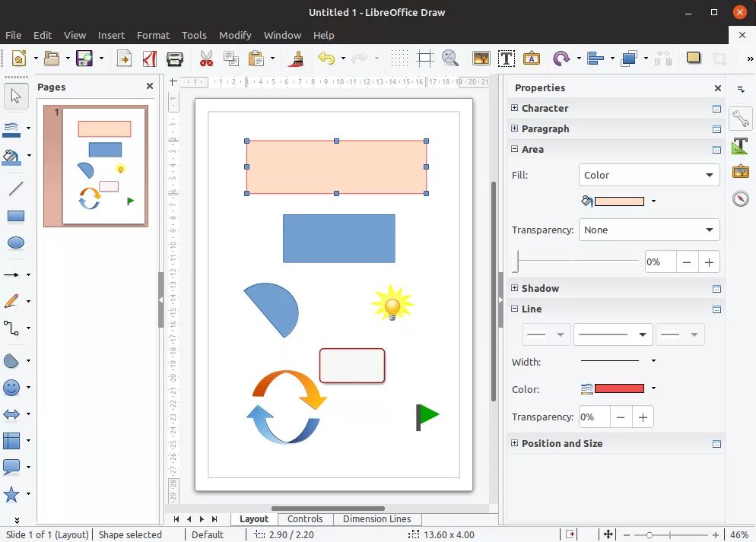Screen dimensions: 756x542
Task: Click the Zoom & Pan magnifier icon
Action: click(450, 59)
